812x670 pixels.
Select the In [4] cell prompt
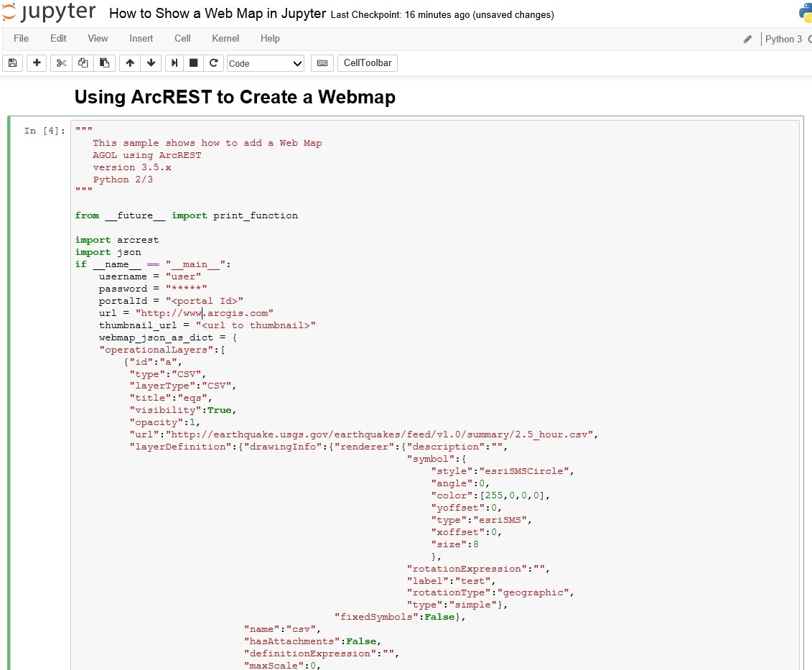[45, 131]
